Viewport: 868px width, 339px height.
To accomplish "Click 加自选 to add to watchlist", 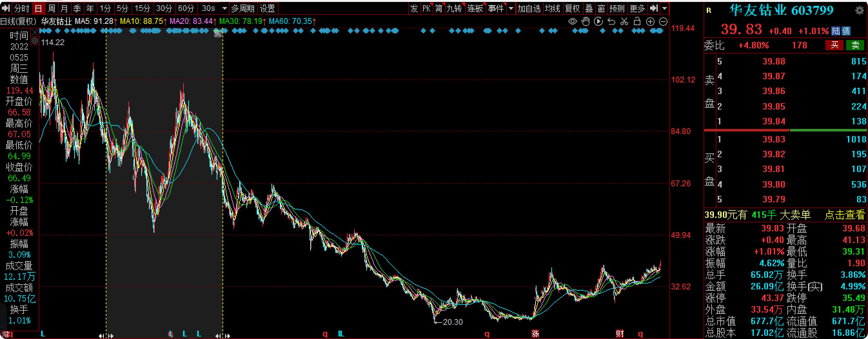I will coord(529,8).
